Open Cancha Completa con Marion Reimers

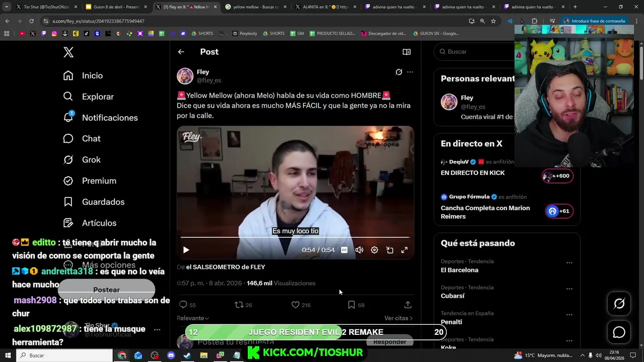[x=486, y=212]
